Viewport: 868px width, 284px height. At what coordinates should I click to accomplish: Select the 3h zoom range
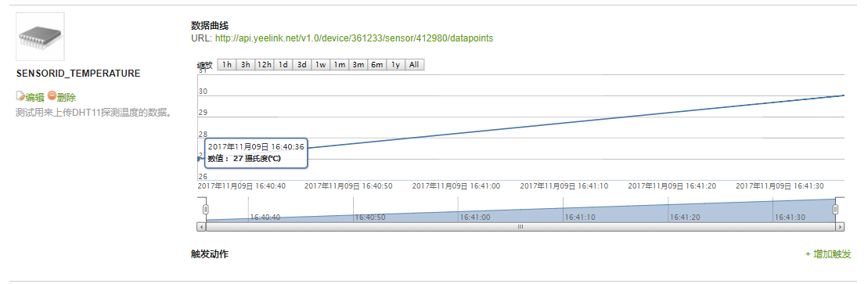(x=245, y=65)
